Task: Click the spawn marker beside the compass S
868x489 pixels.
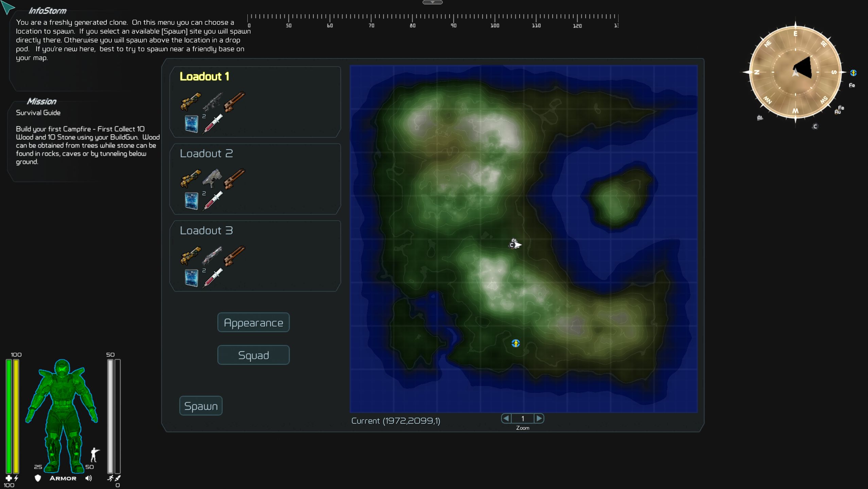Action: (853, 73)
